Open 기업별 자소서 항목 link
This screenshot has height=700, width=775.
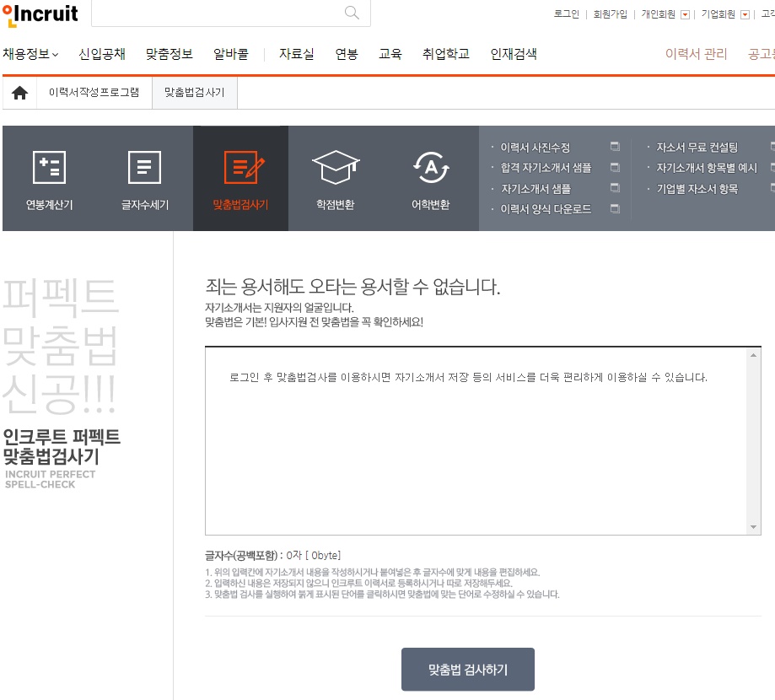point(697,189)
